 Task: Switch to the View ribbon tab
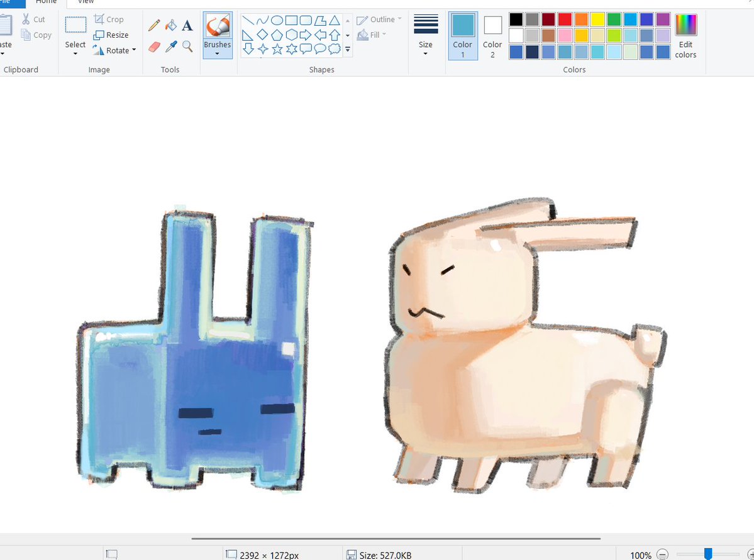pyautogui.click(x=86, y=3)
